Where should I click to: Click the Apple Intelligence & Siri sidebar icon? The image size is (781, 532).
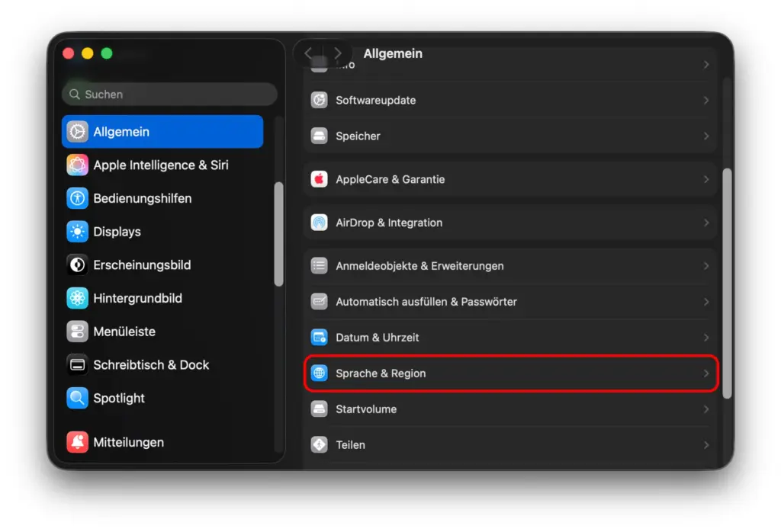(77, 165)
